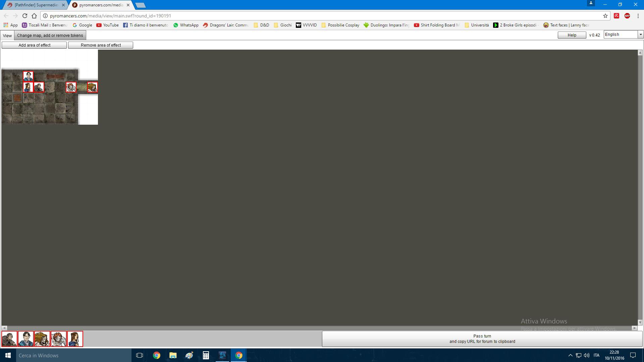
Task: Switch to the View tab
Action: (x=7, y=36)
